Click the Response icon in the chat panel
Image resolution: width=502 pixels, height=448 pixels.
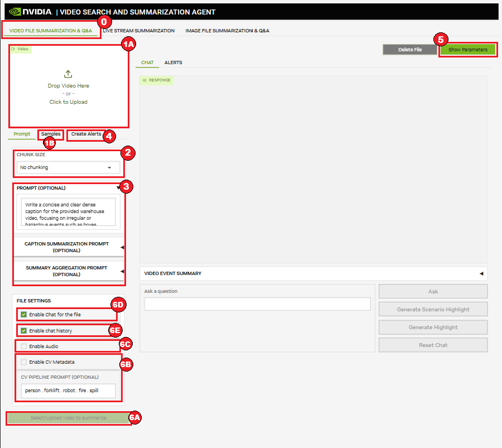(x=146, y=80)
